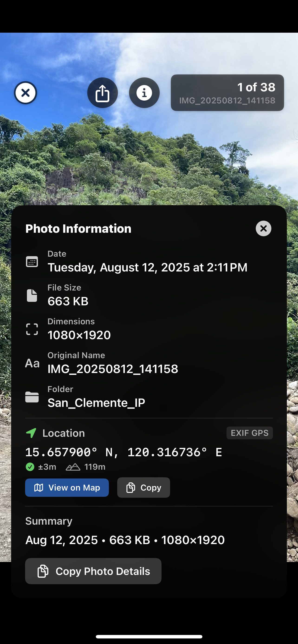The width and height of the screenshot is (298, 644).
Task: Tap the folder icon beside San_Clemente_IP
Action: [x=32, y=397]
